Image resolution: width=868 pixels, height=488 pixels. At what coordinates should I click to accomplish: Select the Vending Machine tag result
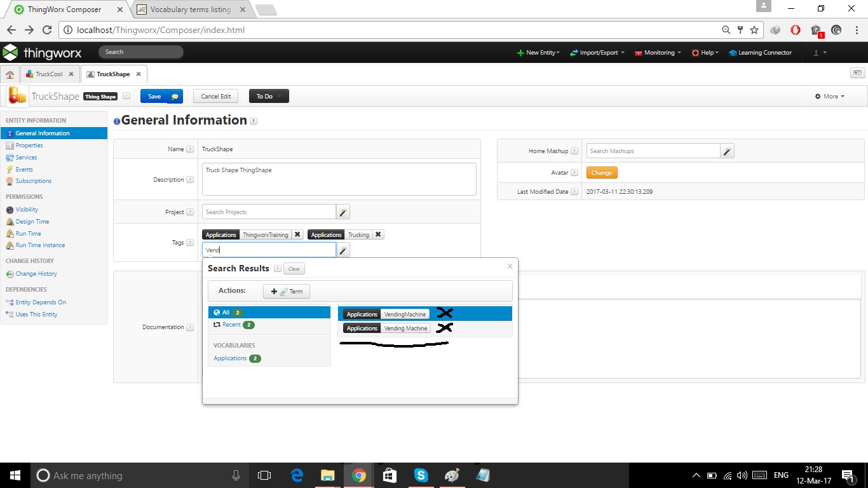pyautogui.click(x=387, y=329)
